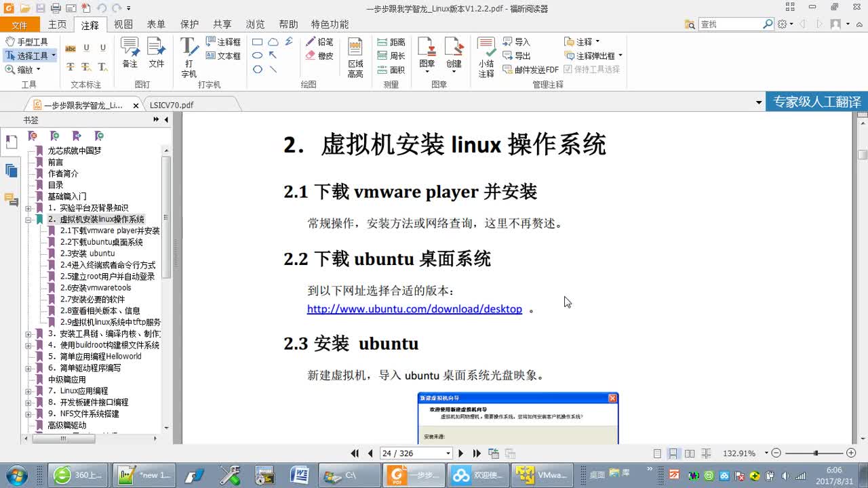The width and height of the screenshot is (868, 488).
Task: Measure area with 面积 tool
Action: [391, 69]
